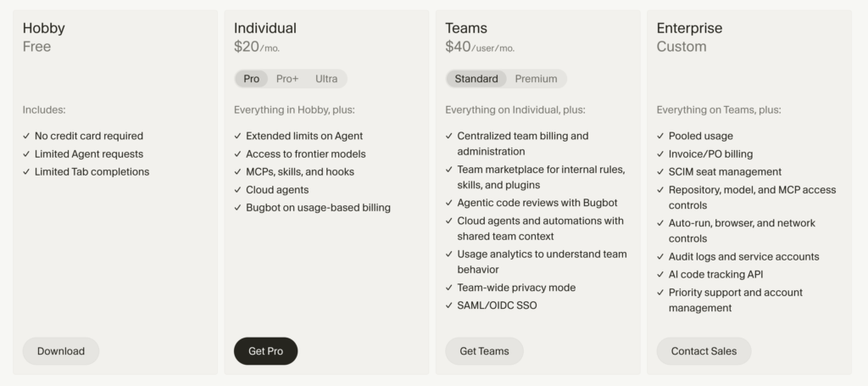Click checkmark beside Cloud agents

click(237, 189)
